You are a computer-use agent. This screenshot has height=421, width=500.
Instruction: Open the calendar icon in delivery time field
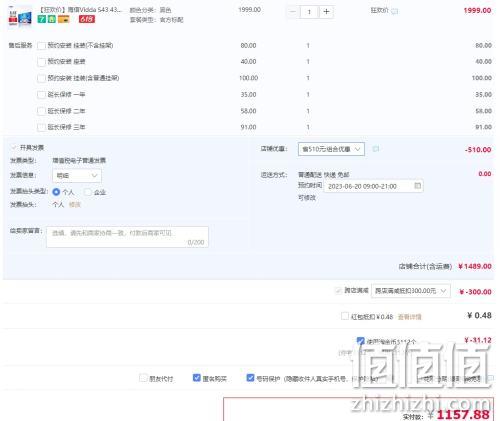(417, 186)
